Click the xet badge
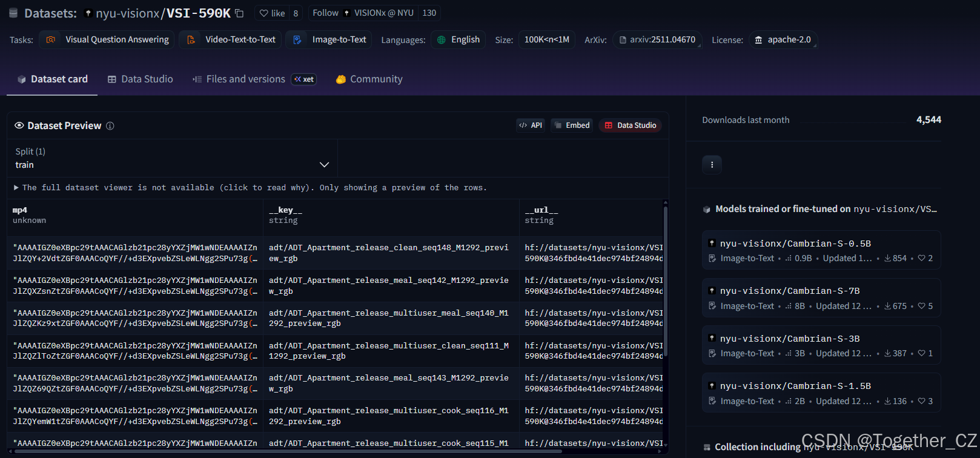The image size is (980, 458). pos(304,79)
